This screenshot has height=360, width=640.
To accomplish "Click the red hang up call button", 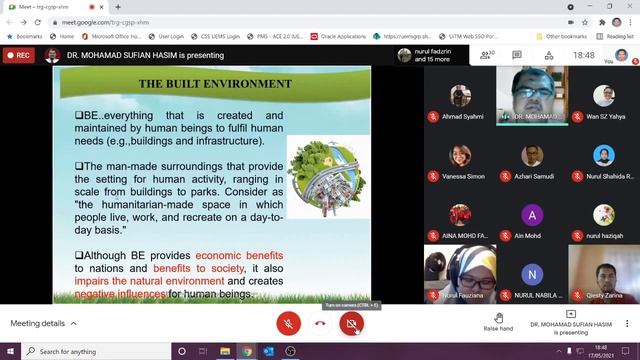I will 320,324.
